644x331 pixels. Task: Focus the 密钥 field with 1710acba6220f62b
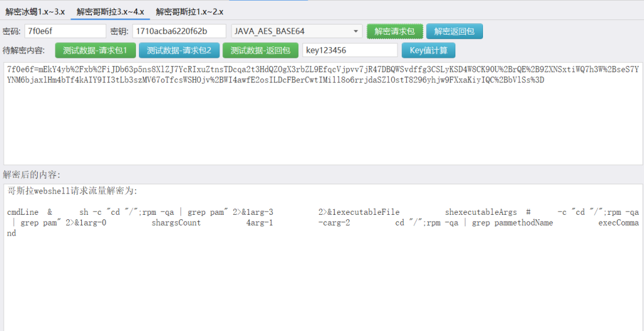click(179, 31)
